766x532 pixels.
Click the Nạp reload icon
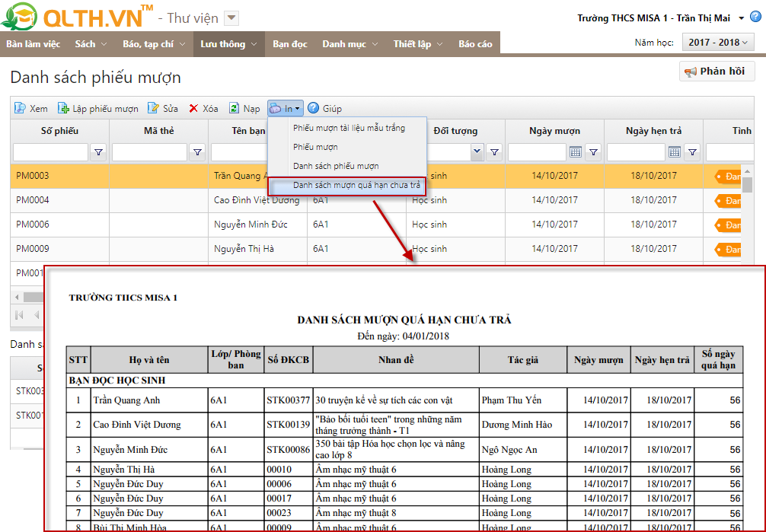coord(235,109)
